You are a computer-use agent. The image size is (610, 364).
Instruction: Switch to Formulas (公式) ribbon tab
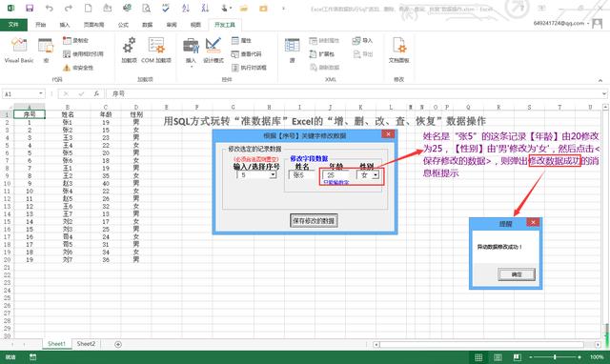point(123,25)
